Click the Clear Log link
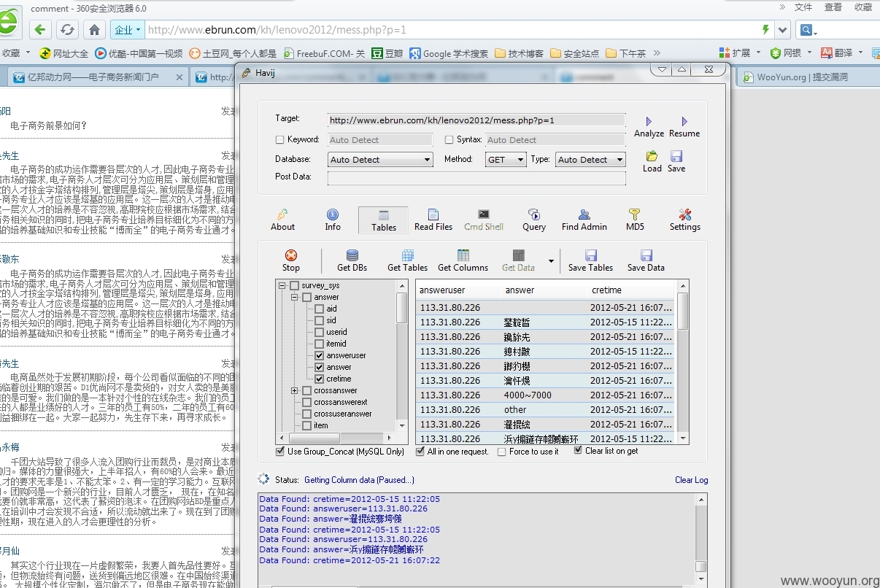The height and width of the screenshot is (588, 880). coord(691,480)
